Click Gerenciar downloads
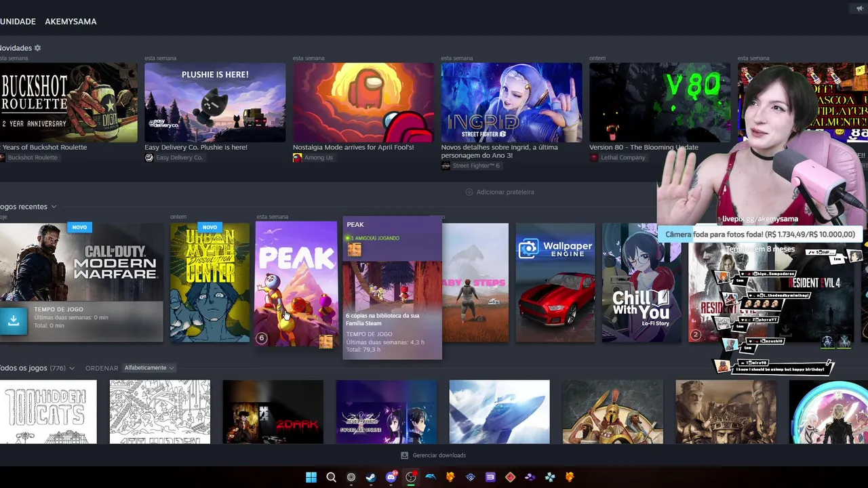Screen dimensions: 868x488 pos(439,455)
